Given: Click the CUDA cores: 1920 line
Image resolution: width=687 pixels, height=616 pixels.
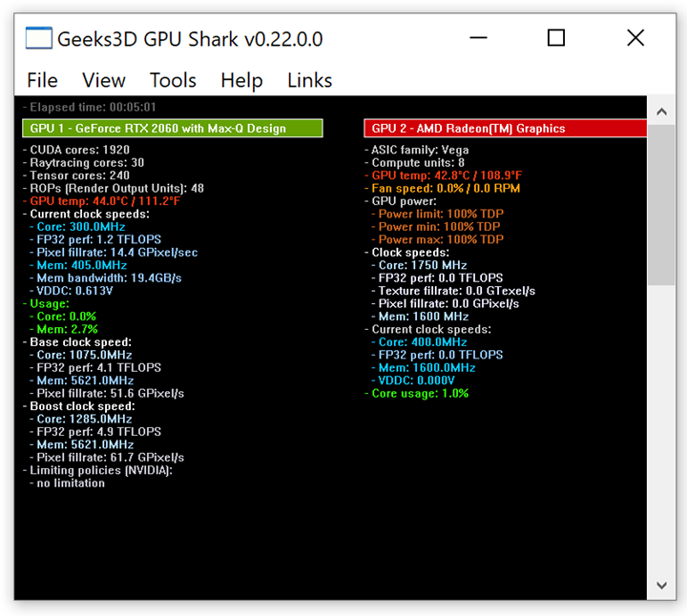Looking at the screenshot, I should 76,150.
